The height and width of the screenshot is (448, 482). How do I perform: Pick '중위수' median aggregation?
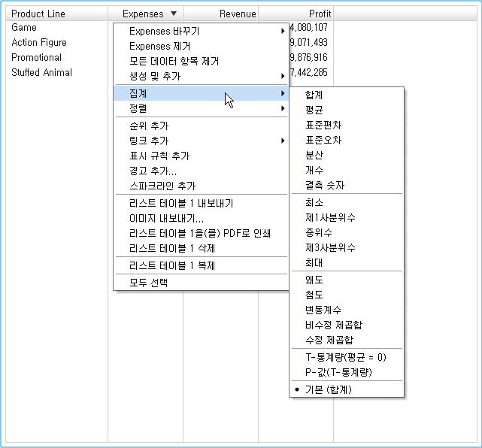(318, 232)
